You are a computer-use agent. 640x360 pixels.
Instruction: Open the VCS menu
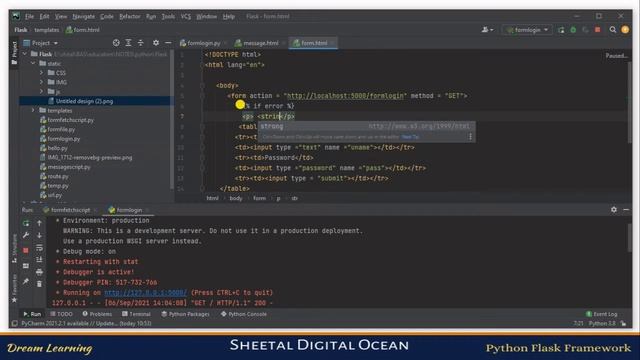[186, 16]
